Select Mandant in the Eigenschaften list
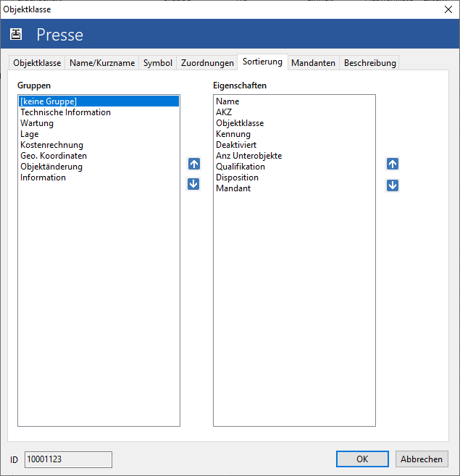This screenshot has width=460, height=476. pyautogui.click(x=294, y=188)
